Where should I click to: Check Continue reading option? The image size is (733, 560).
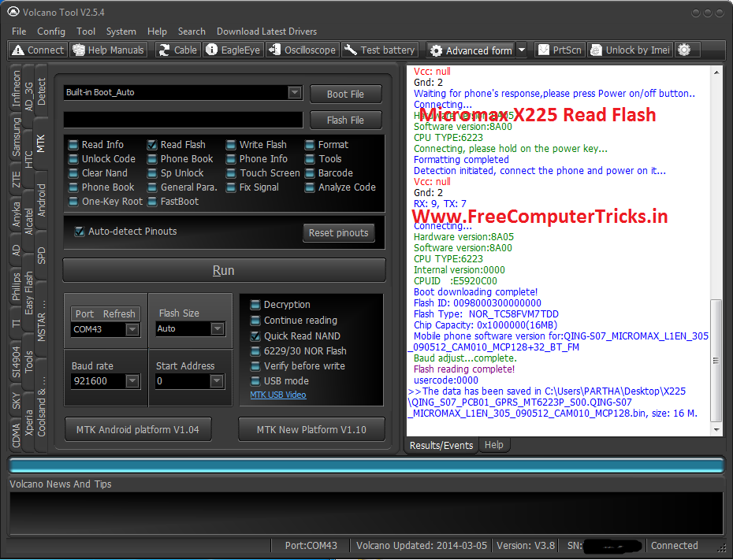pyautogui.click(x=255, y=321)
